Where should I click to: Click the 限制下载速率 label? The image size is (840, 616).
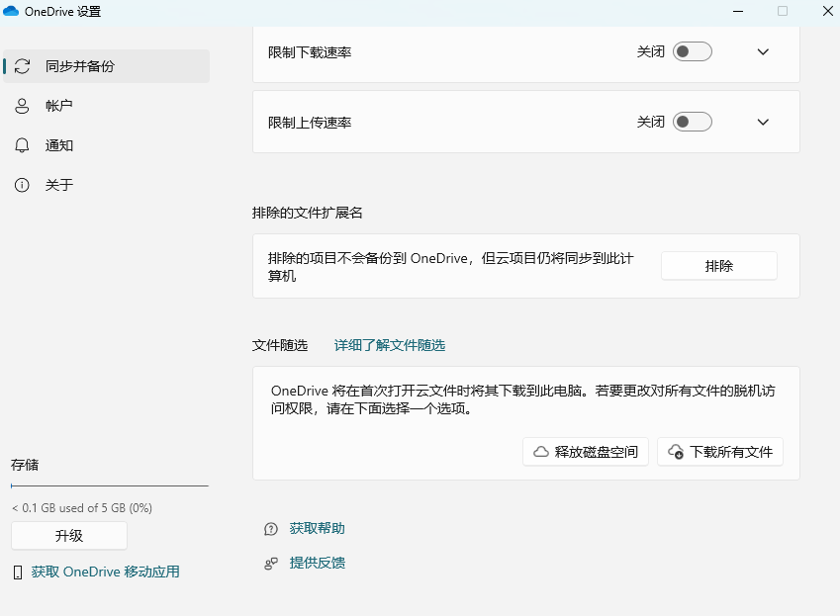(310, 52)
